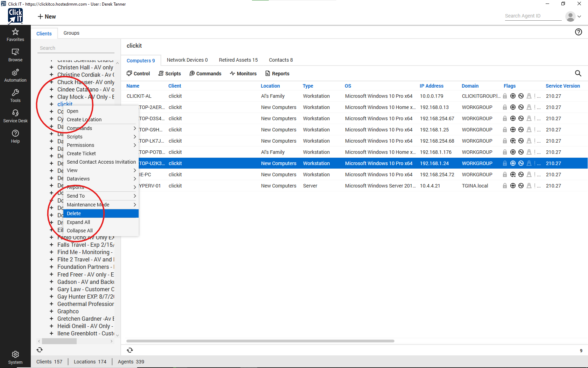This screenshot has height=368, width=588.
Task: Click lock flag icon for CLICKIT-AL
Action: click(x=505, y=96)
